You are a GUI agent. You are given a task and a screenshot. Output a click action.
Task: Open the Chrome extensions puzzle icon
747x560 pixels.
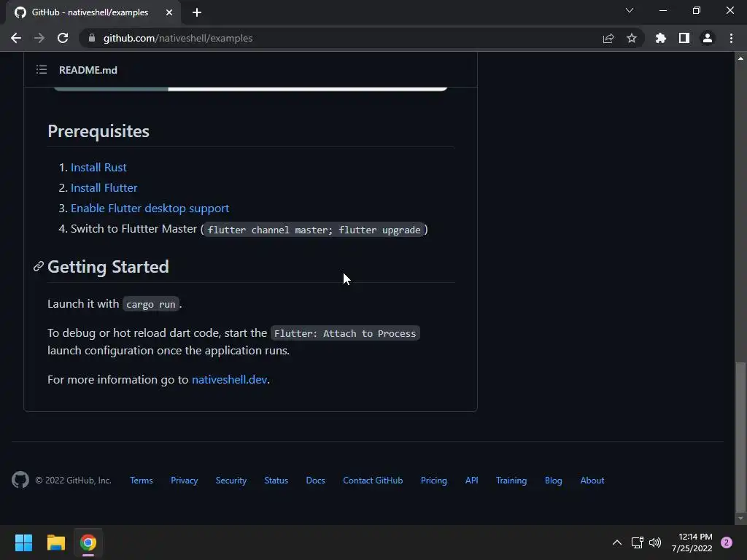(661, 38)
